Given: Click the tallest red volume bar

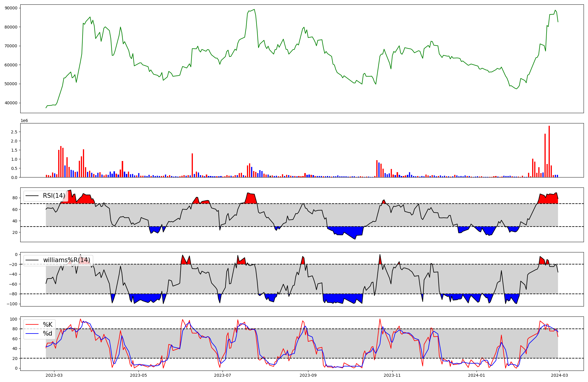Looking at the screenshot, I should click(549, 151).
